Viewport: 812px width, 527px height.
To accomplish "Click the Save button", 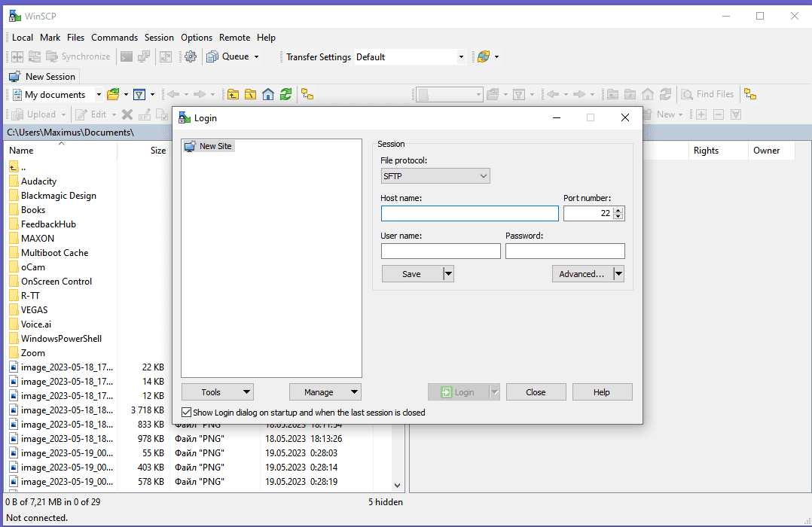I will 413,273.
